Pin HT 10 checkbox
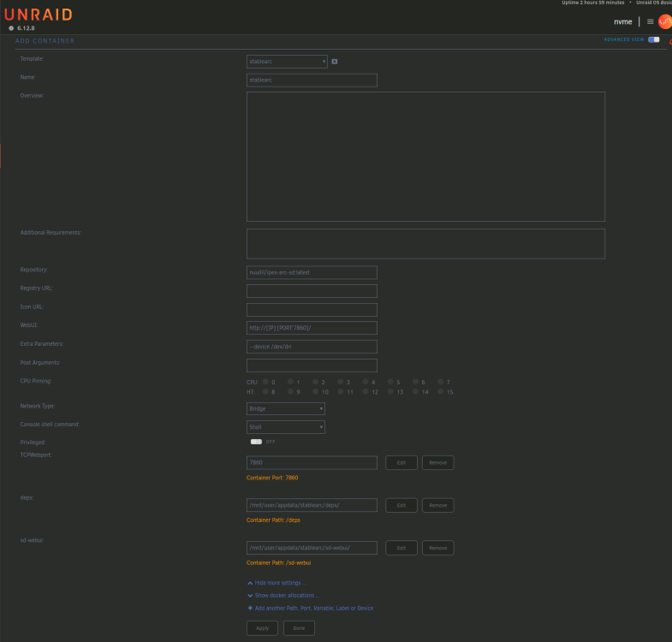Viewport: 672px width, 642px height. 315,391
